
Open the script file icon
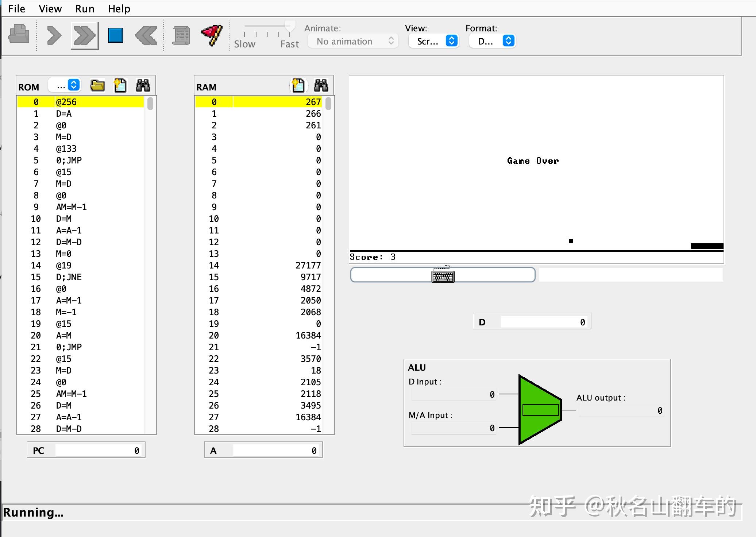181,35
